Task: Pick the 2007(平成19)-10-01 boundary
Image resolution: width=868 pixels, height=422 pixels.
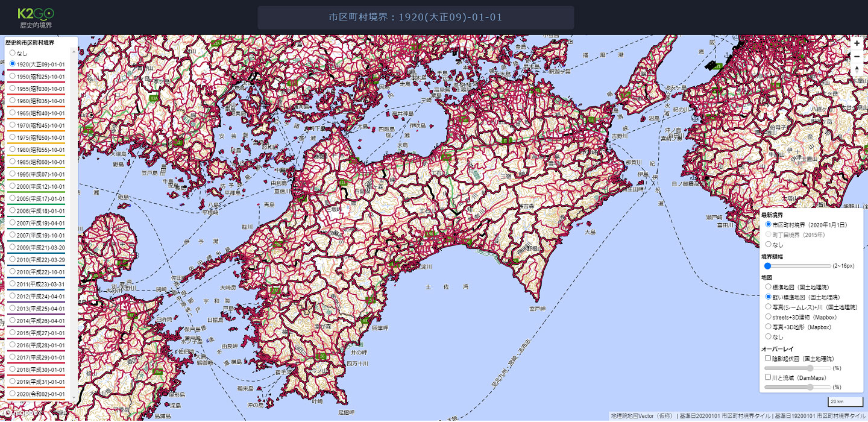Action: [x=13, y=235]
